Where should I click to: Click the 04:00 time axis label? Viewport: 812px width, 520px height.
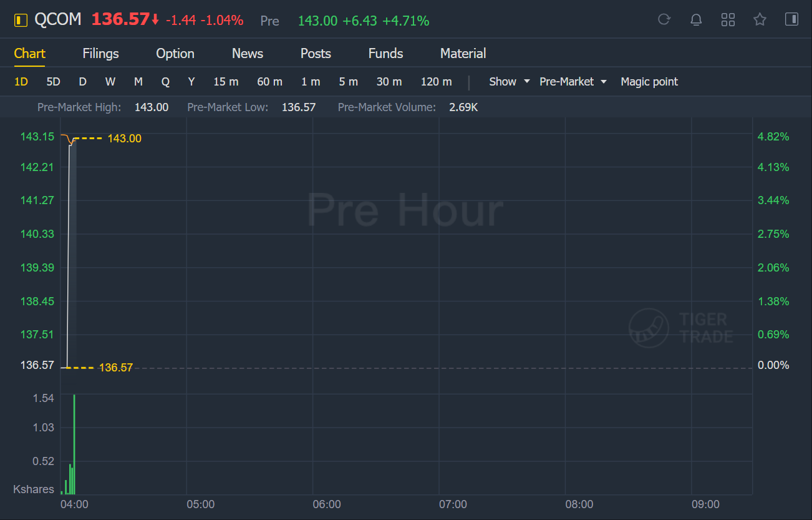point(74,504)
